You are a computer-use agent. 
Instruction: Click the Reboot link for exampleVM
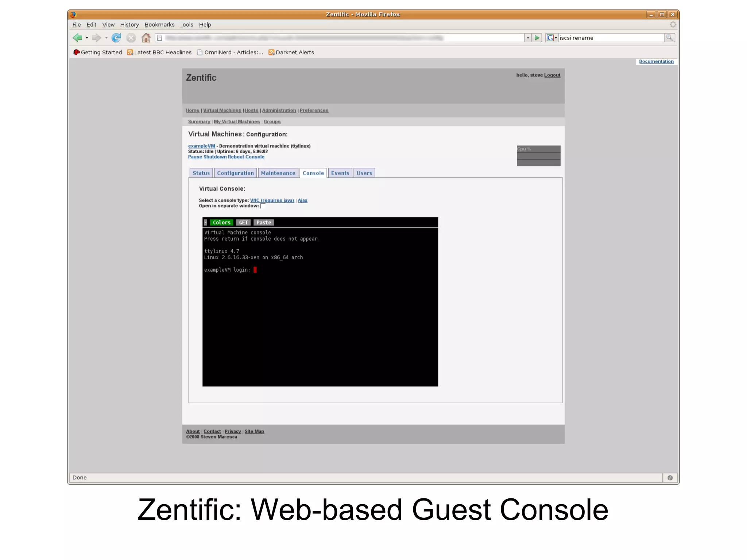236,157
